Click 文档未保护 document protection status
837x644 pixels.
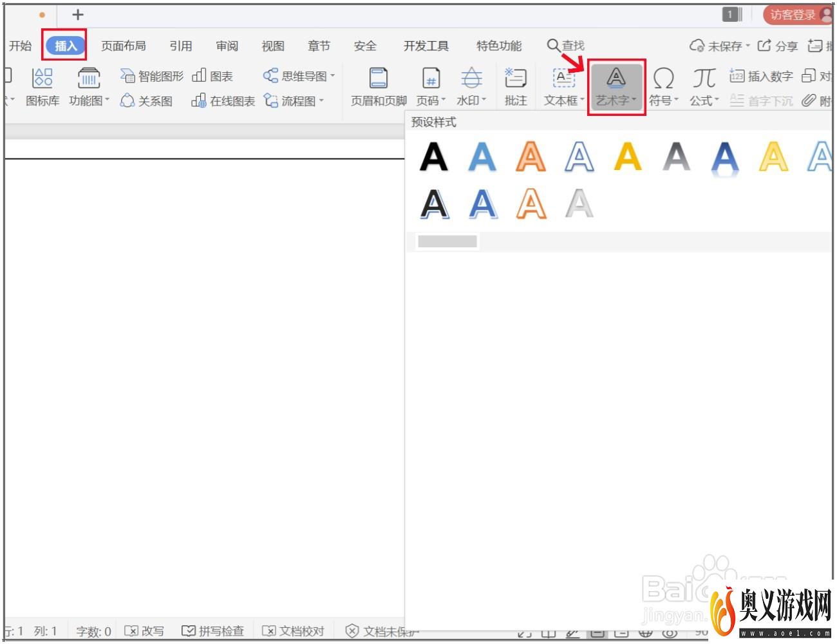[x=381, y=631]
